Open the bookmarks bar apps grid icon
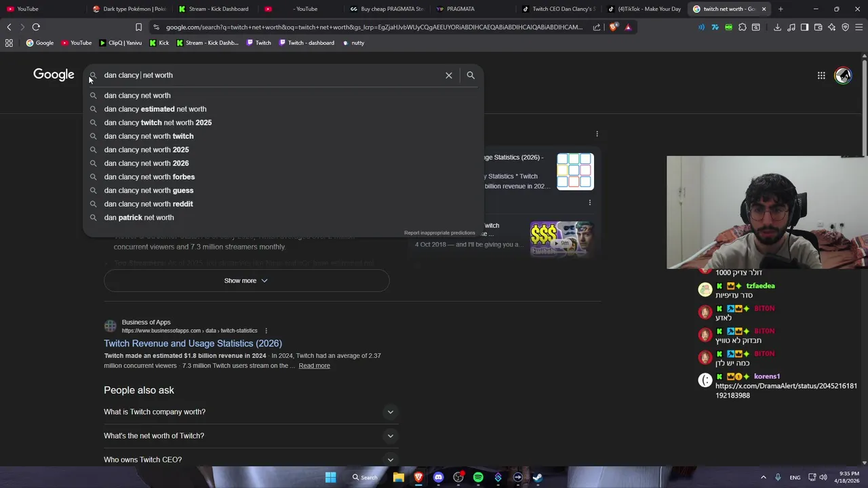 pos(9,43)
